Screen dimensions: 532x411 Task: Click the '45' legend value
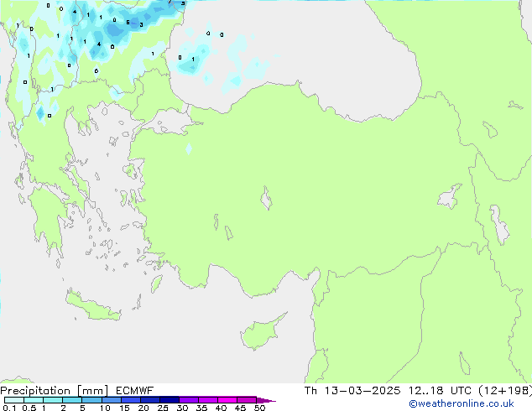(240, 408)
